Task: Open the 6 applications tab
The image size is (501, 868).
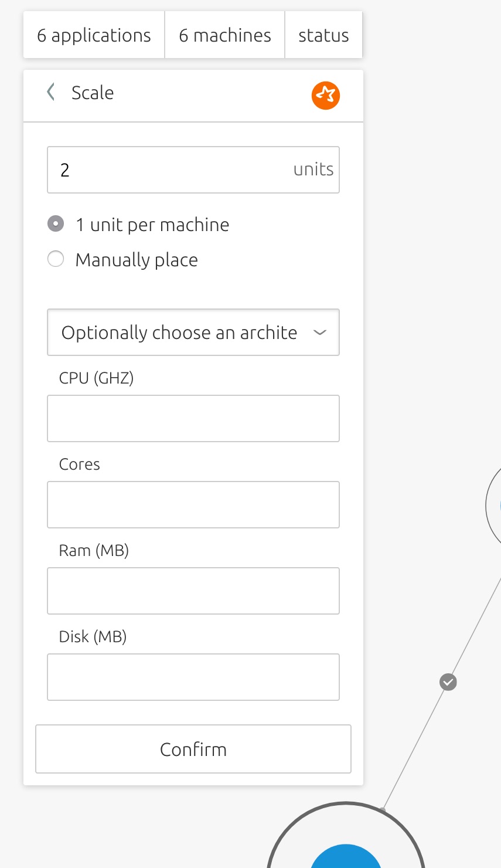Action: point(94,35)
